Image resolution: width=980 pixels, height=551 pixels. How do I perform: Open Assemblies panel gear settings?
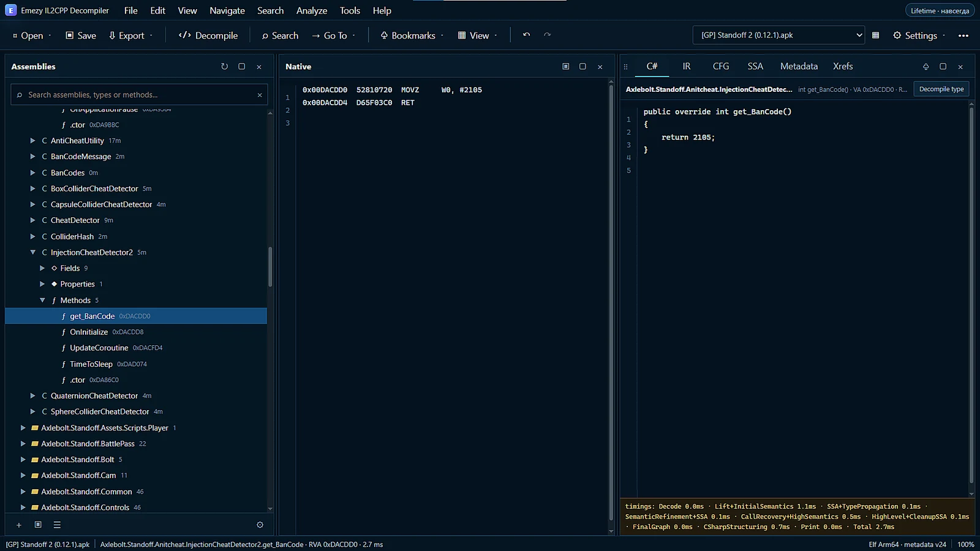(x=260, y=525)
